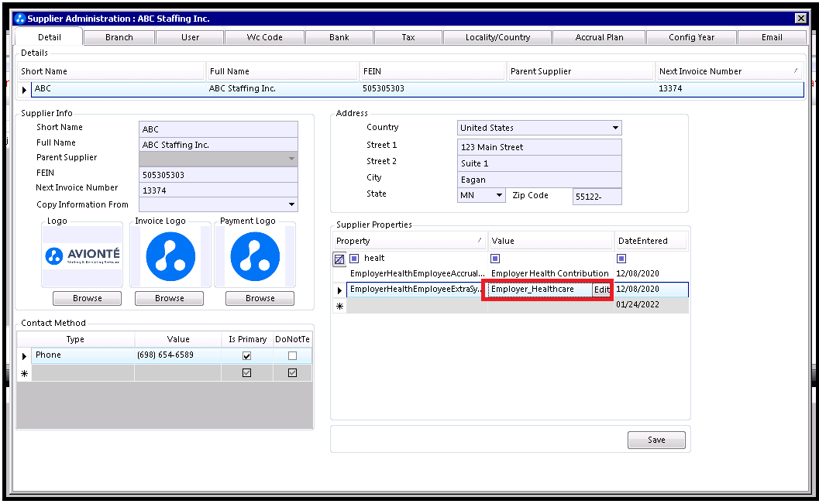This screenshot has width=819, height=504.
Task: Go to the Accrual Plan tab
Action: pyautogui.click(x=599, y=38)
